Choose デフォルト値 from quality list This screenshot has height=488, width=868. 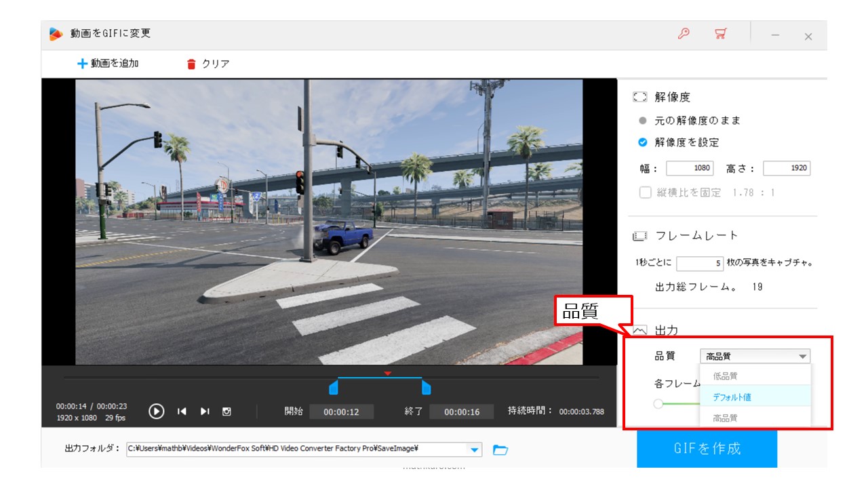click(755, 396)
